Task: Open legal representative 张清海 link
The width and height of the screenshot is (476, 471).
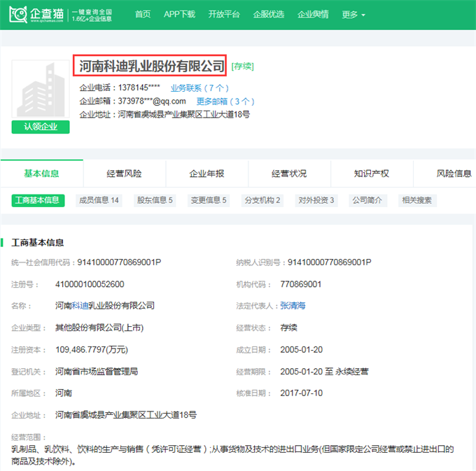Action: pos(293,306)
